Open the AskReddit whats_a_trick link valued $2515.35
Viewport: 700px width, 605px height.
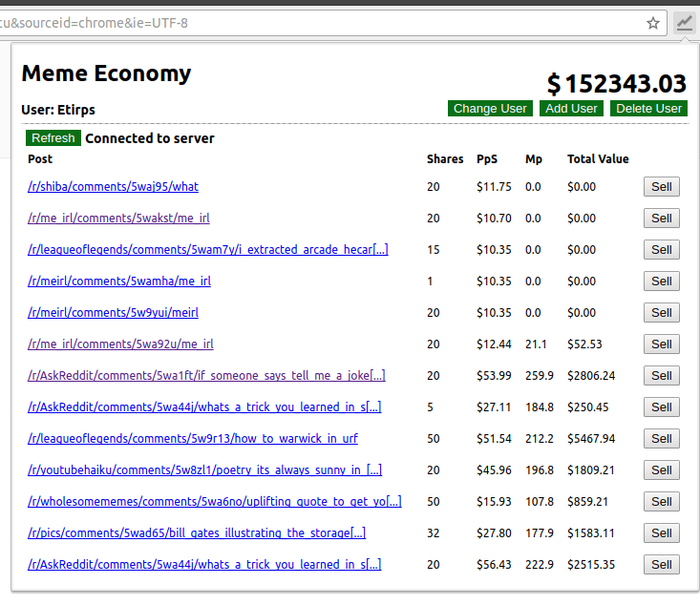[x=204, y=564]
